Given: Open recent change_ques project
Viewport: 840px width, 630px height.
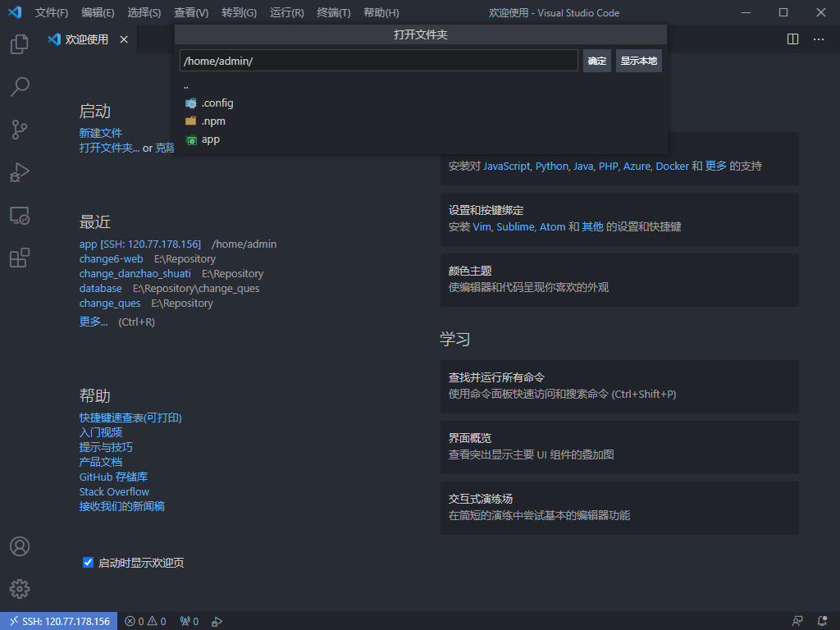Looking at the screenshot, I should tap(110, 304).
